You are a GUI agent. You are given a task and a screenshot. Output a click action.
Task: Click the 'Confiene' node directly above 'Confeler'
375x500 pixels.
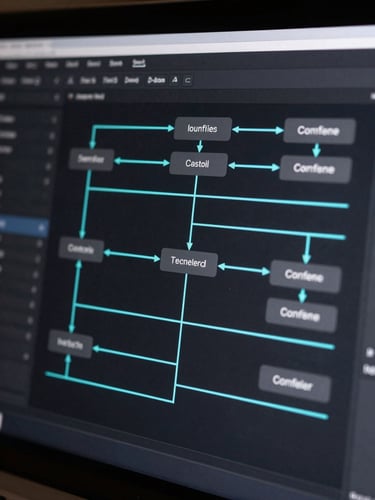(x=301, y=315)
